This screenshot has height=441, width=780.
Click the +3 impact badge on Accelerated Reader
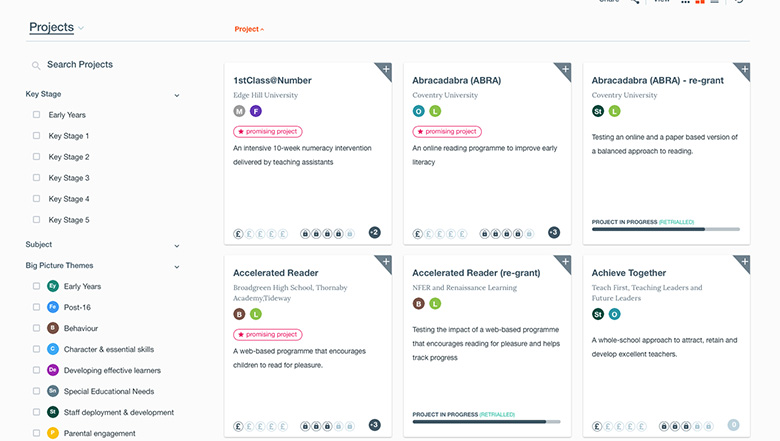(375, 425)
